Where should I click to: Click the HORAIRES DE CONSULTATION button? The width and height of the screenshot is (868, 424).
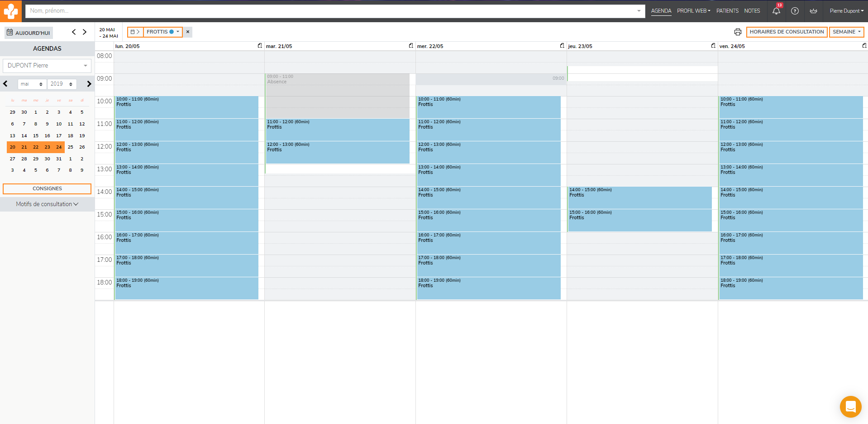787,32
